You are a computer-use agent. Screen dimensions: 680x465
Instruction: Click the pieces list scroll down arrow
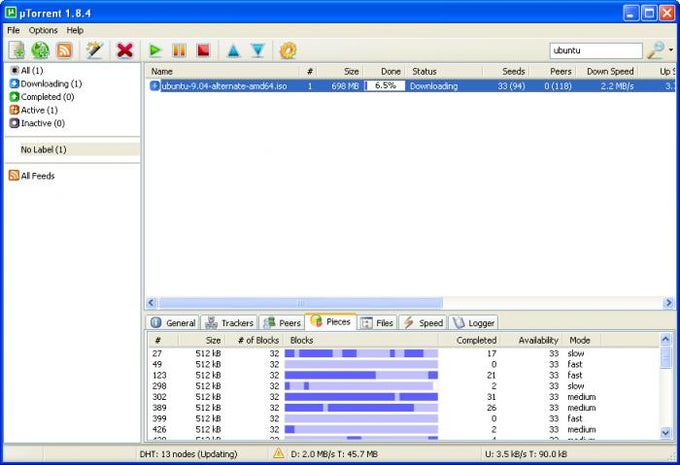point(666,432)
